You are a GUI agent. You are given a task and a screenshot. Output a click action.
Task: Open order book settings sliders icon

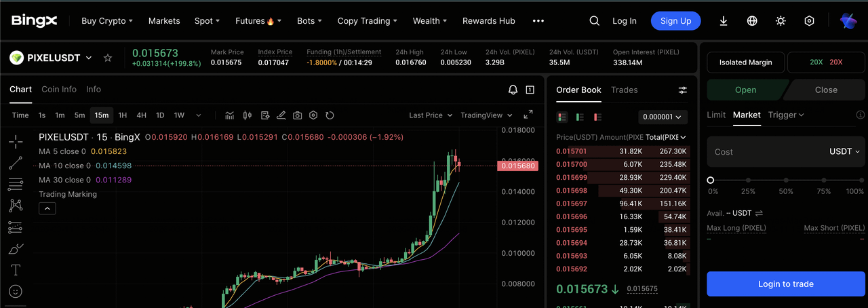(x=683, y=90)
